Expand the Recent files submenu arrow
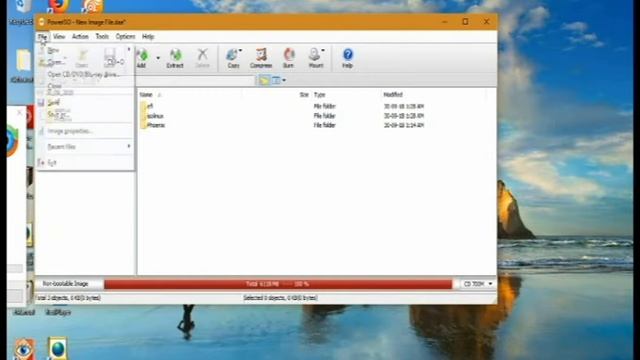640x360 pixels. click(129, 146)
